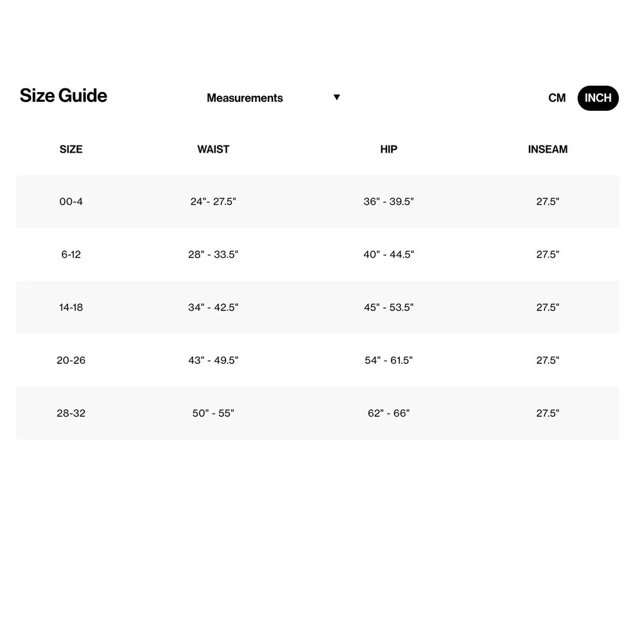The width and height of the screenshot is (644, 644).
Task: Select the 6-12 size row
Action: pos(317,254)
